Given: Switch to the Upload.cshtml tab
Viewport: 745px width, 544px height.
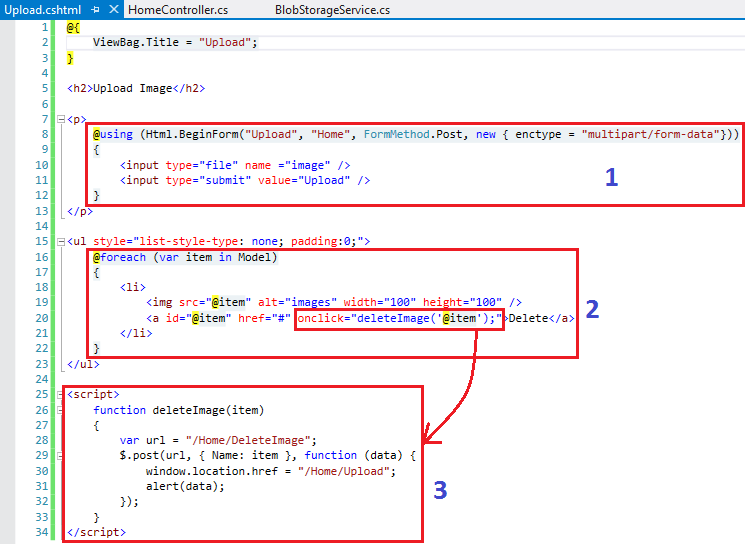Looking at the screenshot, I should (42, 10).
